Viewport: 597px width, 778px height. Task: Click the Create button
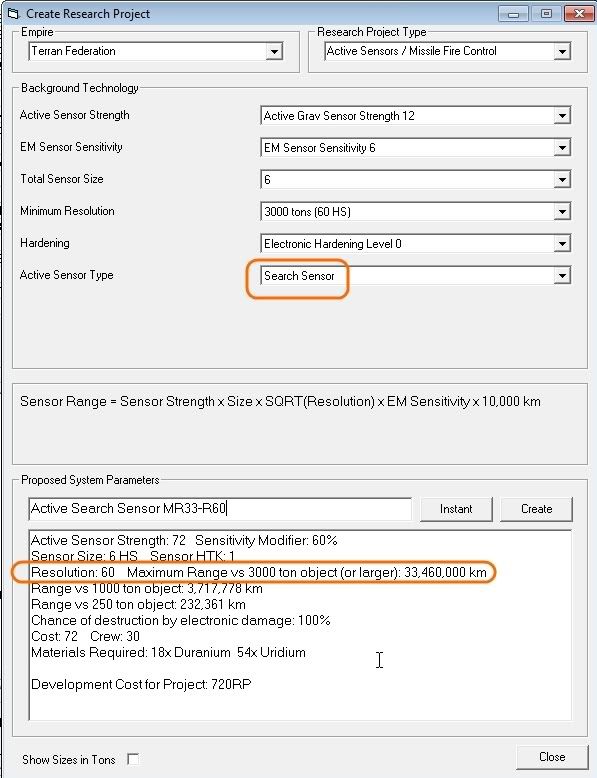click(x=536, y=509)
